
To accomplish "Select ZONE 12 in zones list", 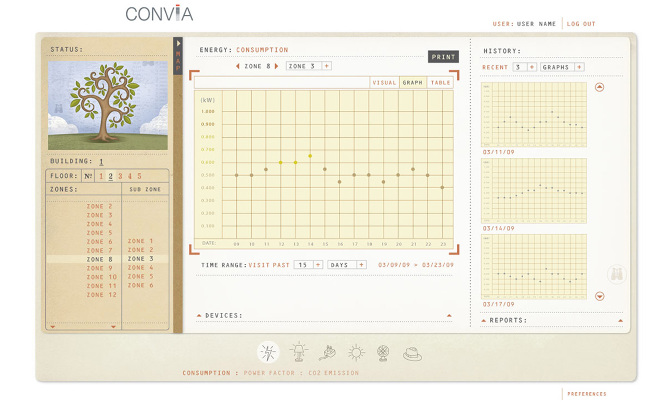I will [x=101, y=295].
